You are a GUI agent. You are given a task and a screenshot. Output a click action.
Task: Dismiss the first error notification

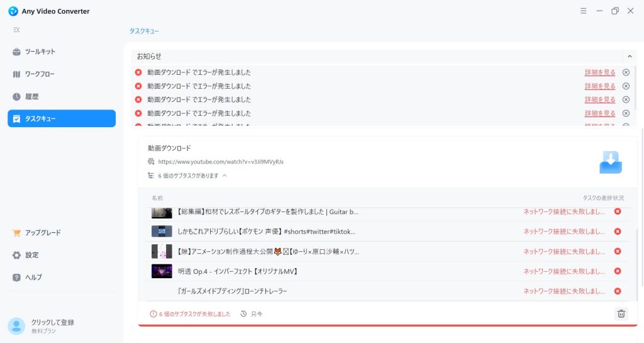point(626,72)
